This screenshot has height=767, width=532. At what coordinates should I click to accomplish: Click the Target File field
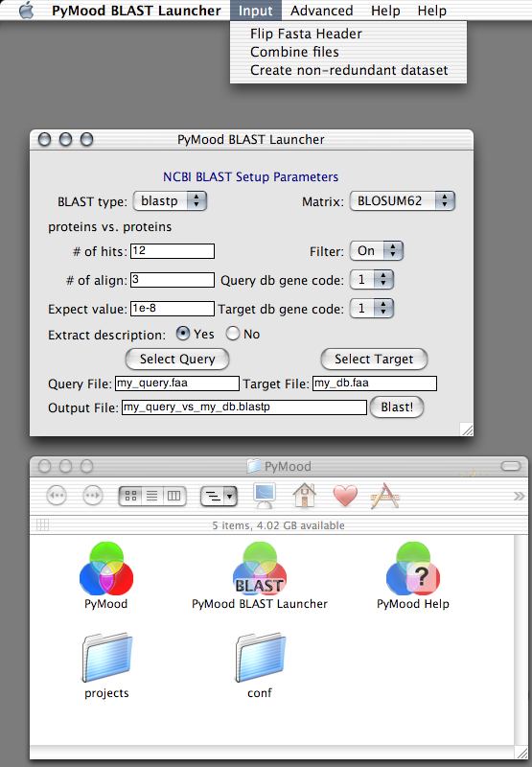point(375,383)
